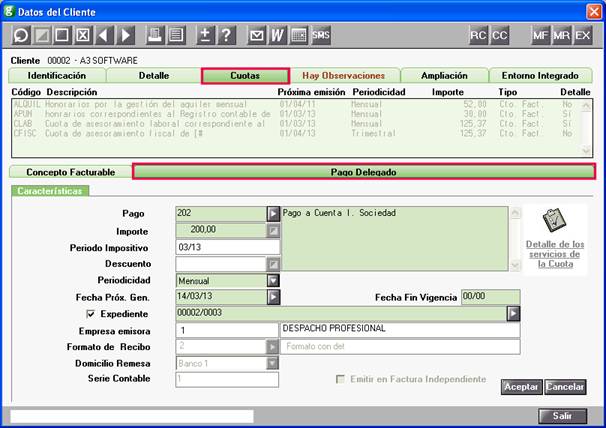Switch to Concepto Facturable tab
The width and height of the screenshot is (606, 428).
(x=70, y=172)
